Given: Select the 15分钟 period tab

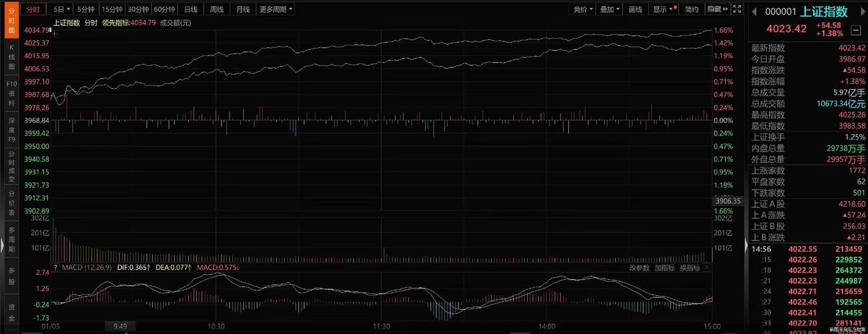Looking at the screenshot, I should coord(111,9).
